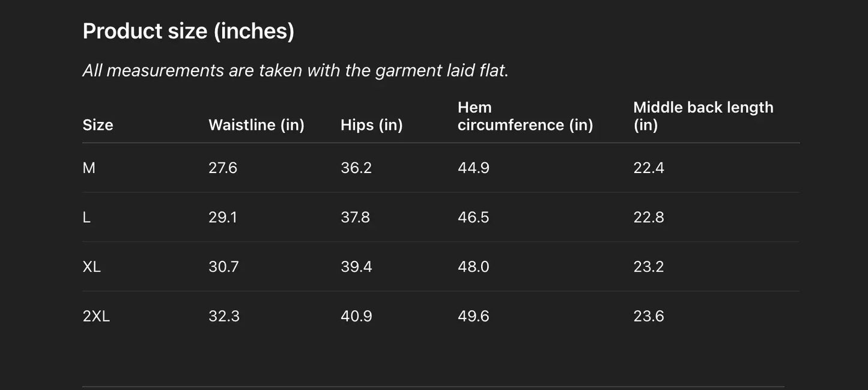Select the M size row label
The height and width of the screenshot is (390, 868).
(89, 168)
